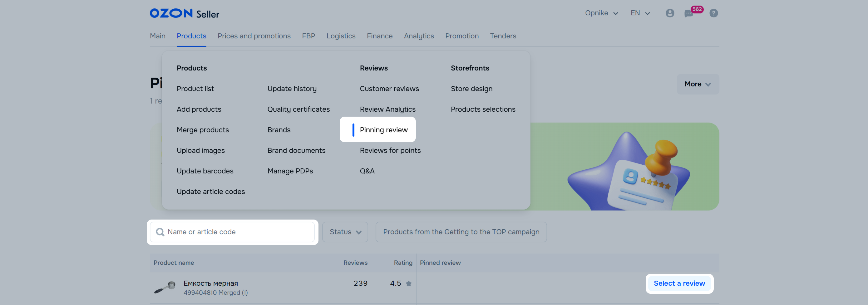Open the Емкость мерная product name

pyautogui.click(x=210, y=283)
